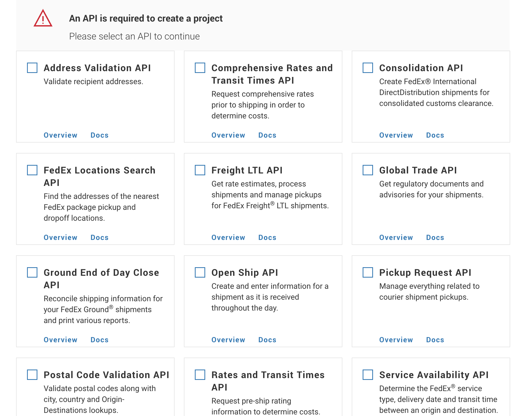View Docs for the Consolidation API
Viewport: 532px width, 416px height.
435,135
